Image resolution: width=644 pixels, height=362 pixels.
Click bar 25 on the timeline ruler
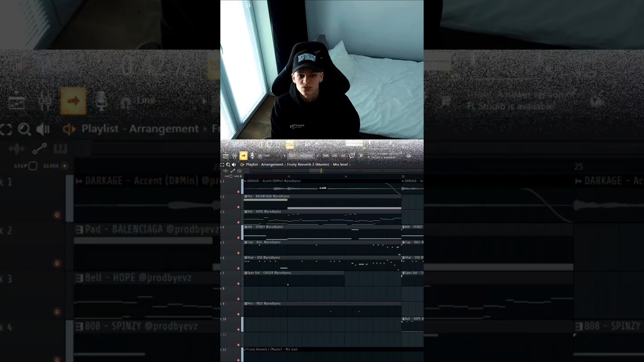coord(403,176)
